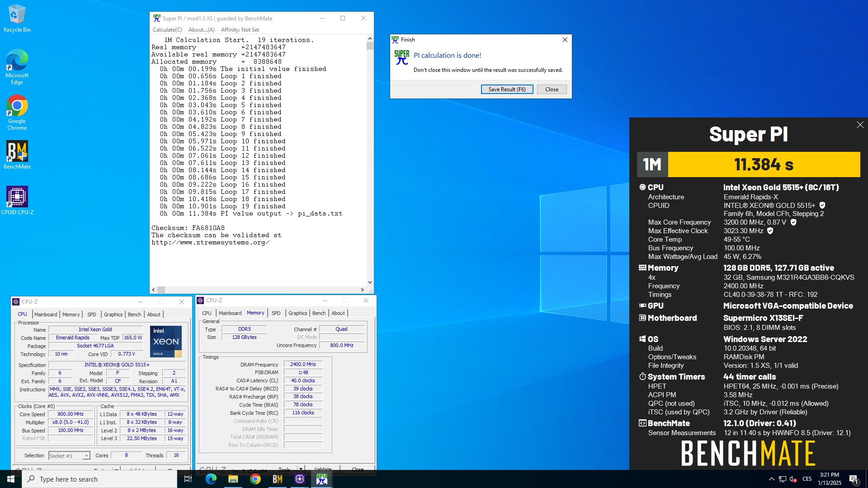Viewport: 868px width, 488px height.
Task: Click Close in the Finish dialog
Action: coord(552,89)
